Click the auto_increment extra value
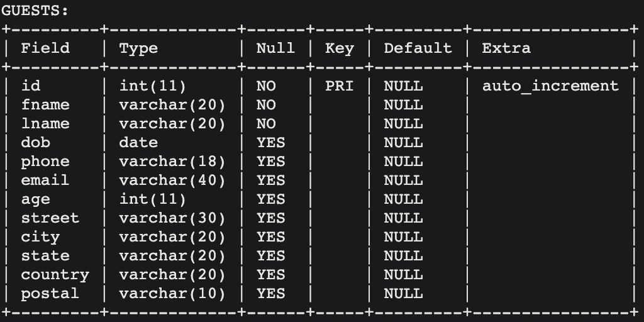The image size is (644, 322). coord(550,86)
